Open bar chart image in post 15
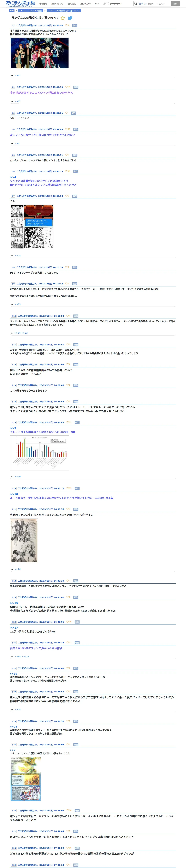The height and width of the screenshot is (868, 186). pyautogui.click(x=40, y=453)
